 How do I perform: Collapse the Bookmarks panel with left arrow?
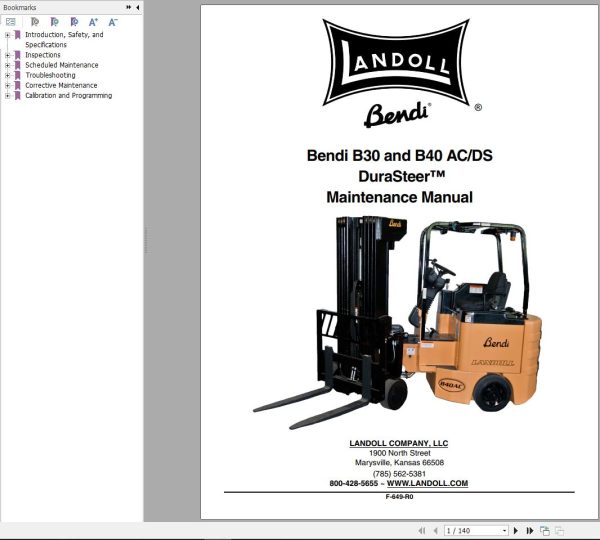pyautogui.click(x=137, y=7)
